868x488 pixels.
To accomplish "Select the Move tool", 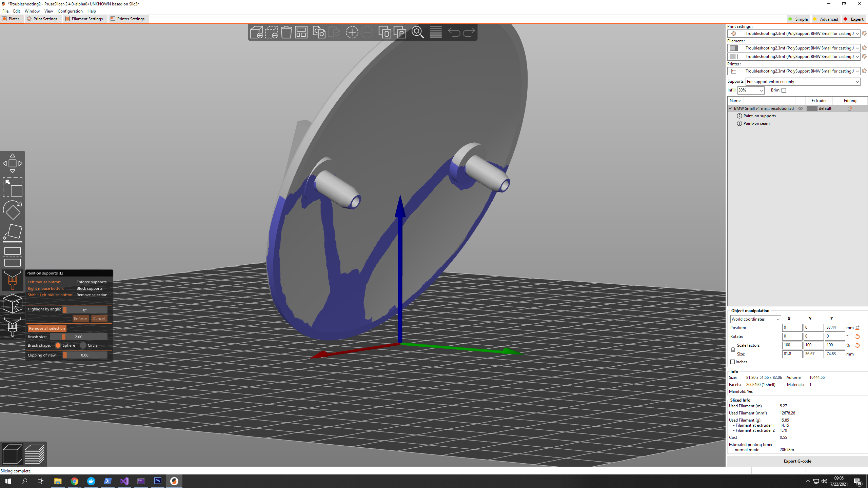I will [x=13, y=163].
